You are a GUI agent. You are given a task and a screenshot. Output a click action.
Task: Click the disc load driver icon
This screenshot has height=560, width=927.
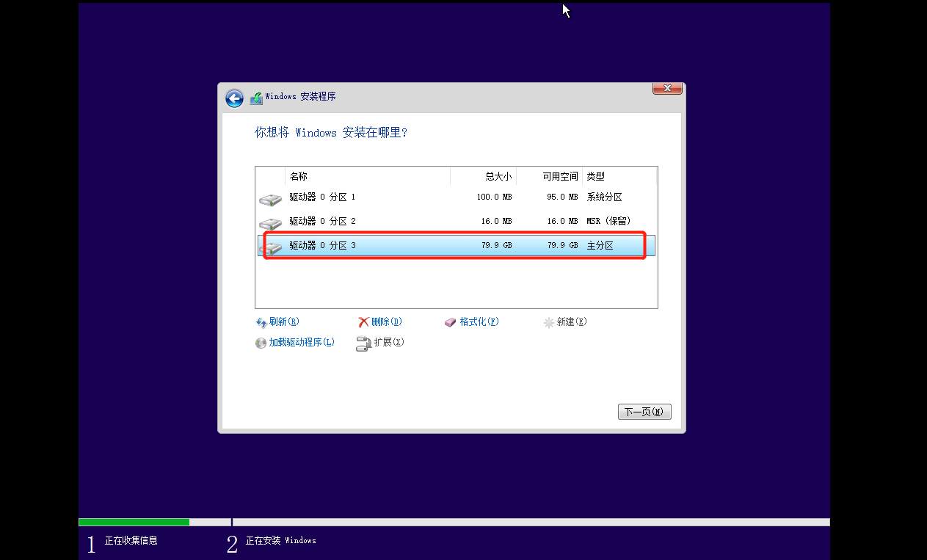pyautogui.click(x=261, y=343)
